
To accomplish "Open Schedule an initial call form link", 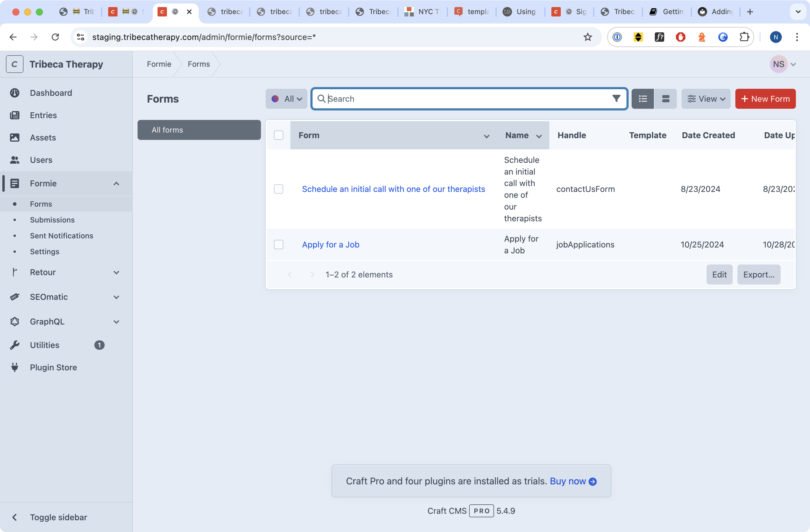I will tap(394, 189).
